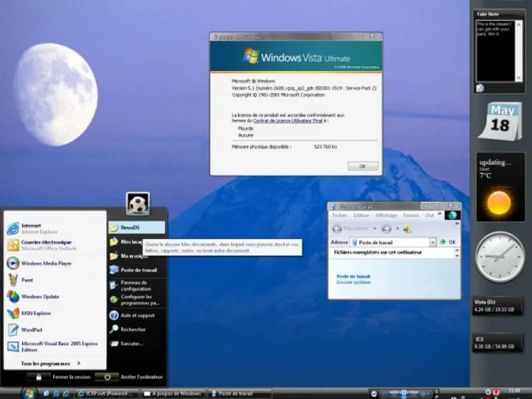Click Fermer la session lock button
The height and width of the screenshot is (399, 532).
(39, 377)
